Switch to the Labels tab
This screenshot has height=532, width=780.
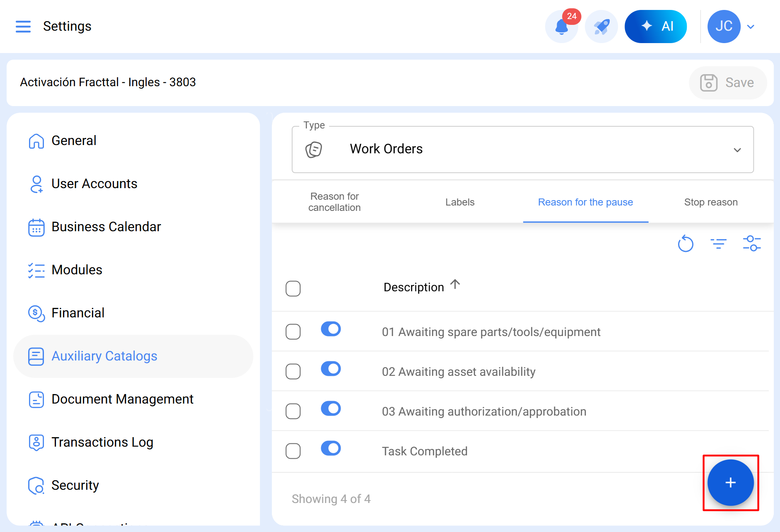(460, 202)
